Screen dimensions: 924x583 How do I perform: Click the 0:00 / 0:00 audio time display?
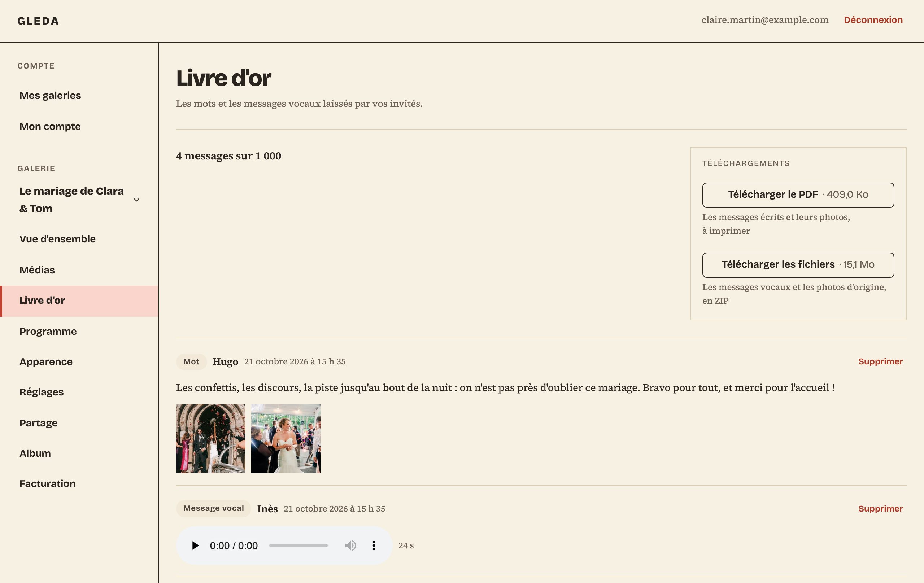click(234, 545)
